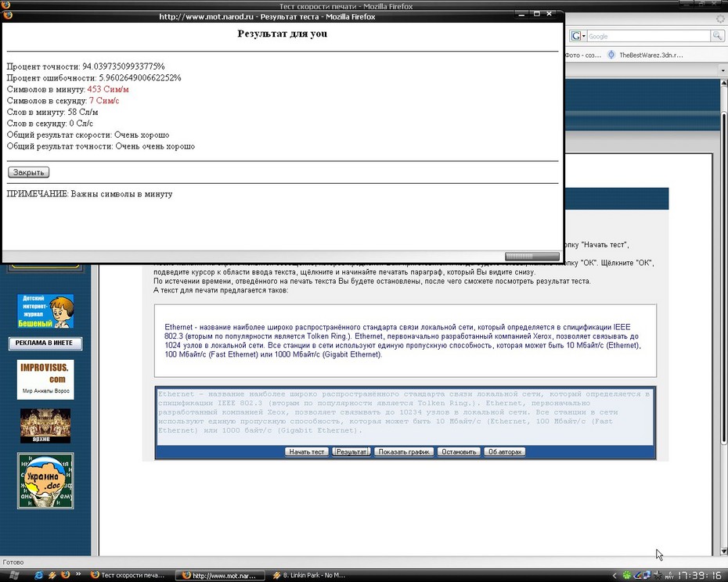Viewport: 728px width, 582px height.
Task: Switch to Тест скорости печа… taskbar window
Action: pyautogui.click(x=128, y=575)
